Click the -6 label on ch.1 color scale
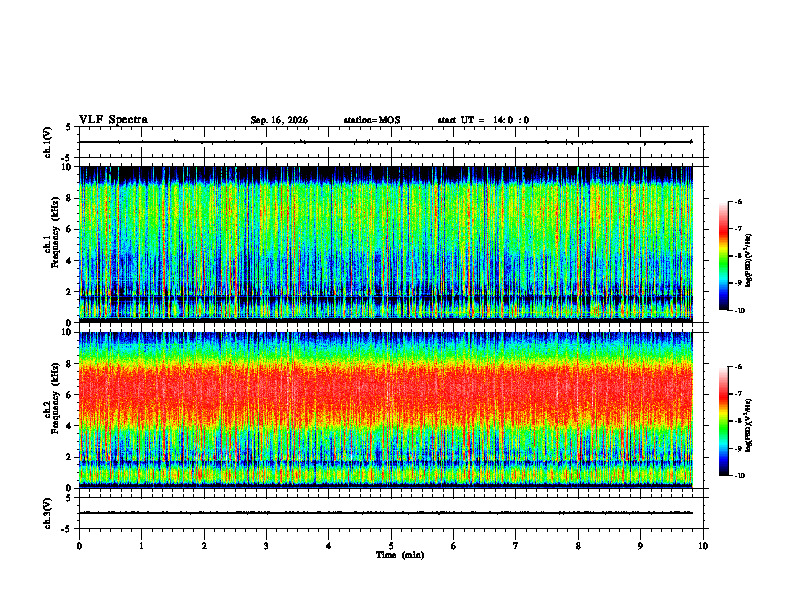Viewport: 792px width, 612px height. point(737,201)
